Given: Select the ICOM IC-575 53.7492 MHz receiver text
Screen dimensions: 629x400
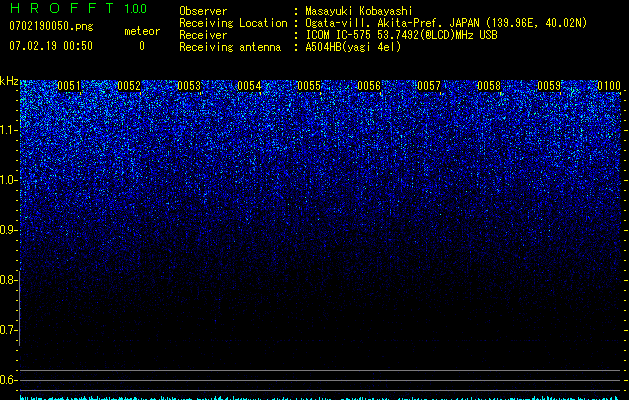Looking at the screenshot, I should pos(401,35).
